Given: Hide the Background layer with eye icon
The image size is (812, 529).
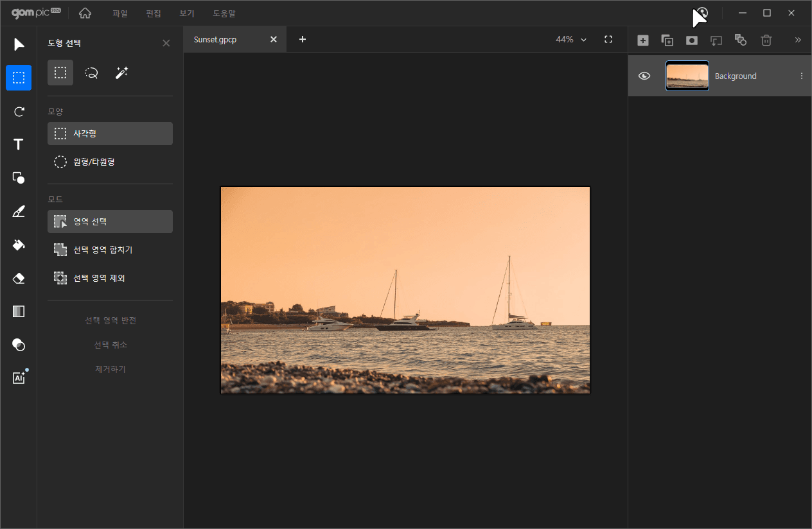Looking at the screenshot, I should (644, 76).
